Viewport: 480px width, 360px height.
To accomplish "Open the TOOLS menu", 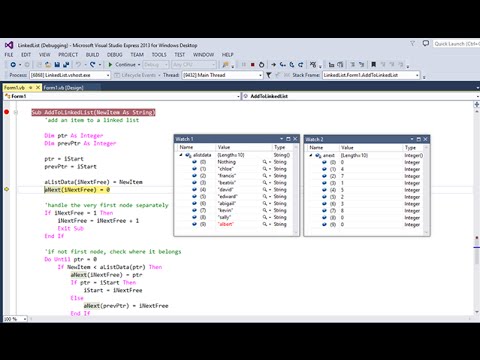I will 159,55.
